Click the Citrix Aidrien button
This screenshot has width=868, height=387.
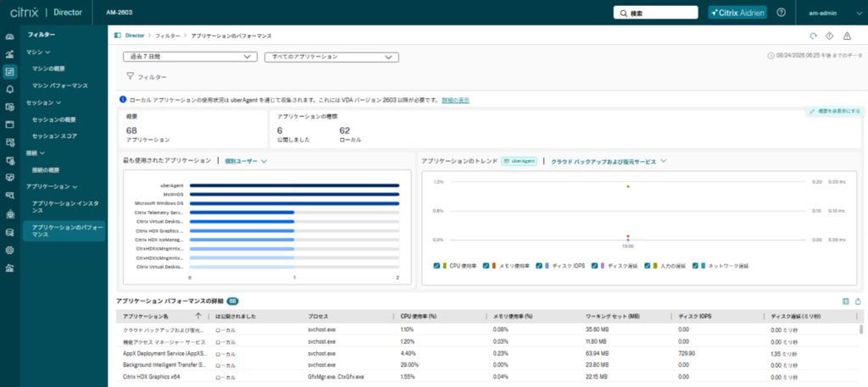[x=737, y=13]
